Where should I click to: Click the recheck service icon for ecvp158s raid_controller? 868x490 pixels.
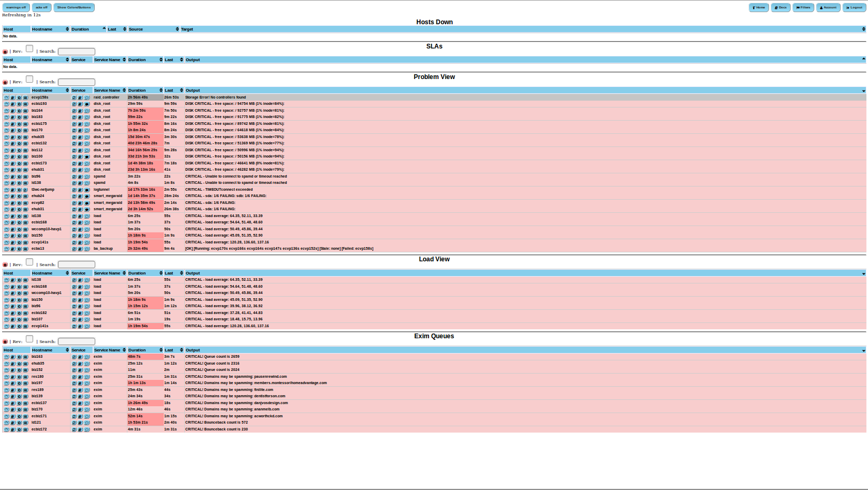[74, 97]
